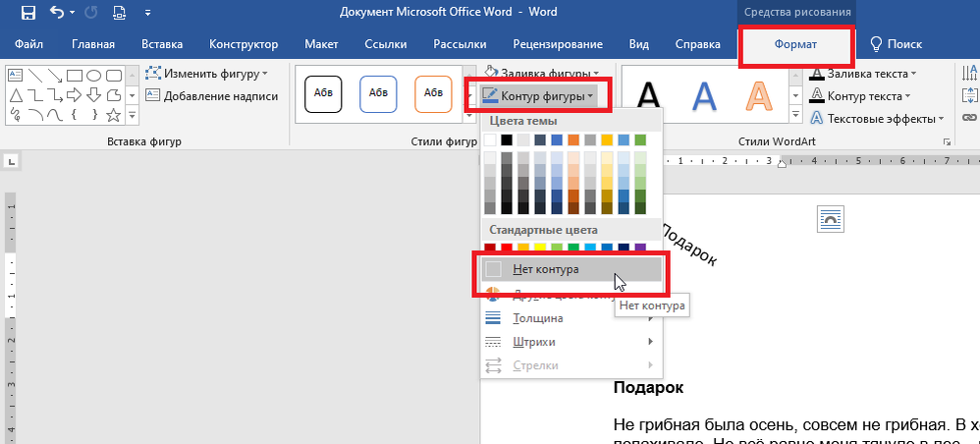The width and height of the screenshot is (980, 444).
Task: Select the text box shape in shapes gallery
Action: point(15,76)
